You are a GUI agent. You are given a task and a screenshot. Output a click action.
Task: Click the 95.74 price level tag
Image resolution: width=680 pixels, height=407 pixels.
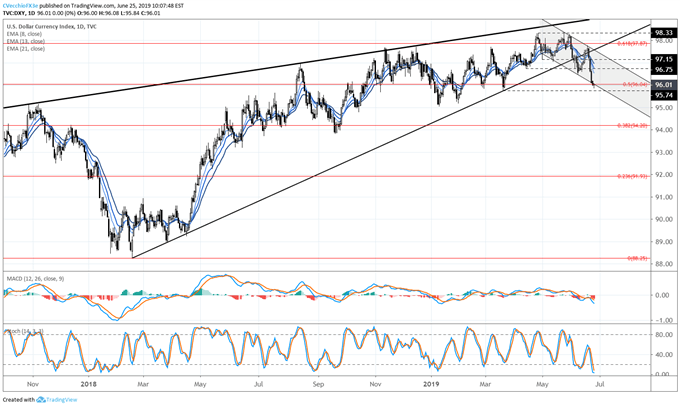664,95
